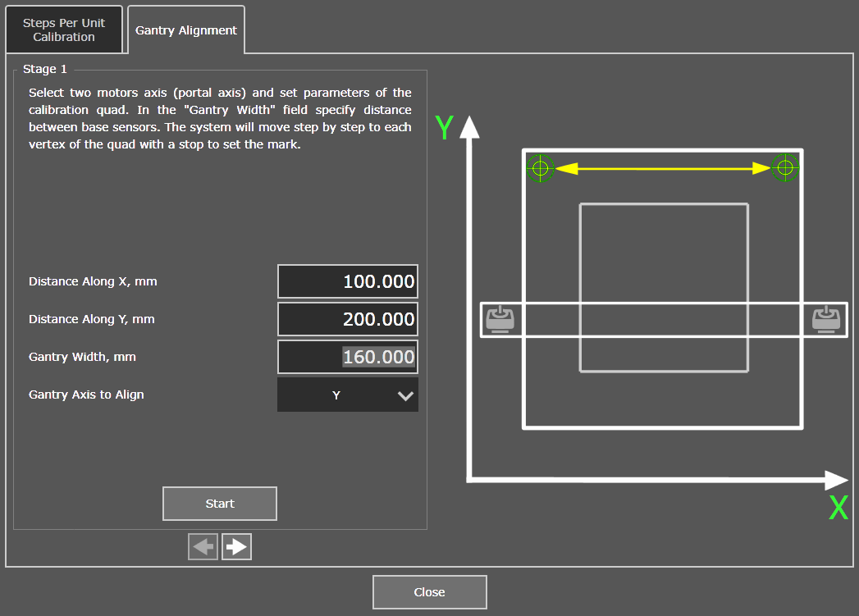Go to previous stage with left arrow
The height and width of the screenshot is (616, 859).
coord(203,546)
